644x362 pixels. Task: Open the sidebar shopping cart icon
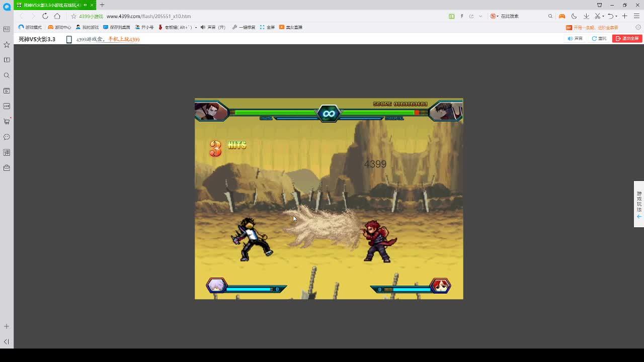7,121
